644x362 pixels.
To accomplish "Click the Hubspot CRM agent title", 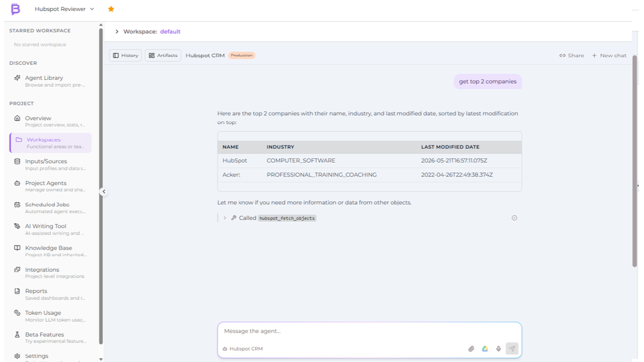I will [205, 55].
